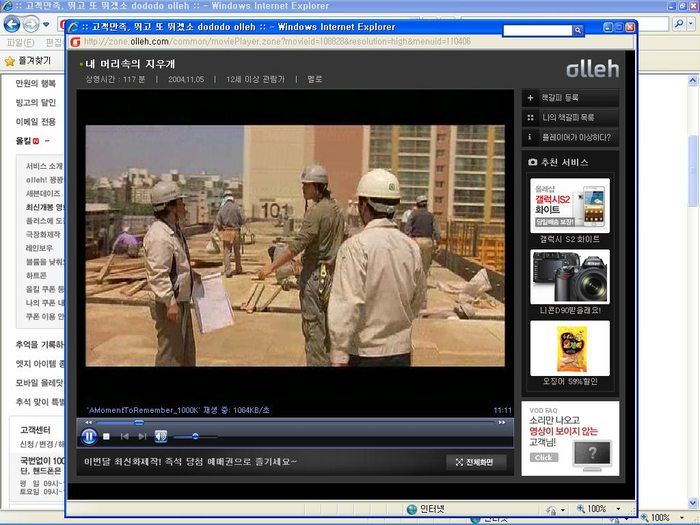Open 서비스 소개 link in background sidebar

45,166
